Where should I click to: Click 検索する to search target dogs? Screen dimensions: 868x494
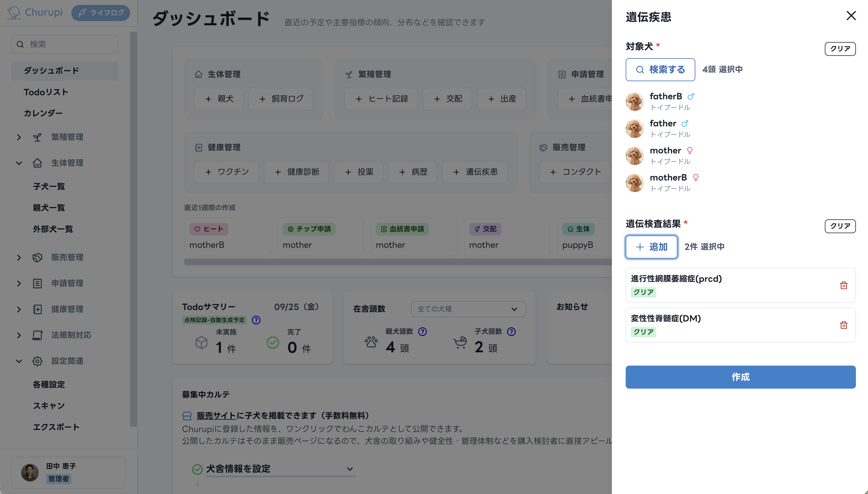point(660,70)
